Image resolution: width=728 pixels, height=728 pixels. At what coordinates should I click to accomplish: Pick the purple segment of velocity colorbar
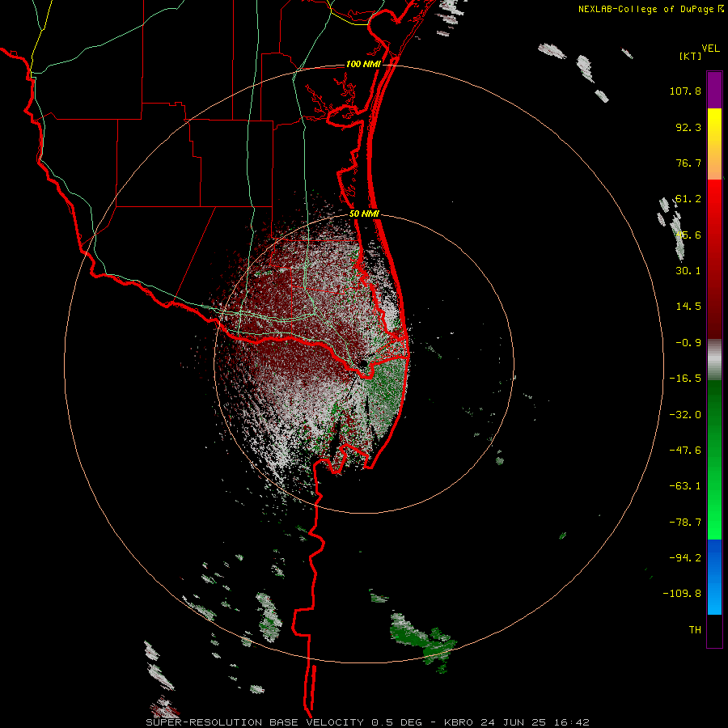pyautogui.click(x=714, y=91)
